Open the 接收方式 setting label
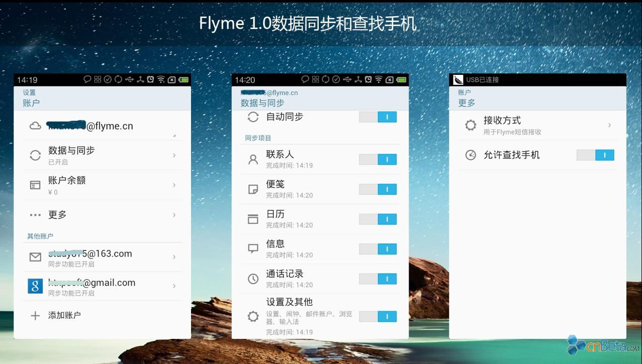Viewport: 642px width, 364px height. coord(502,120)
